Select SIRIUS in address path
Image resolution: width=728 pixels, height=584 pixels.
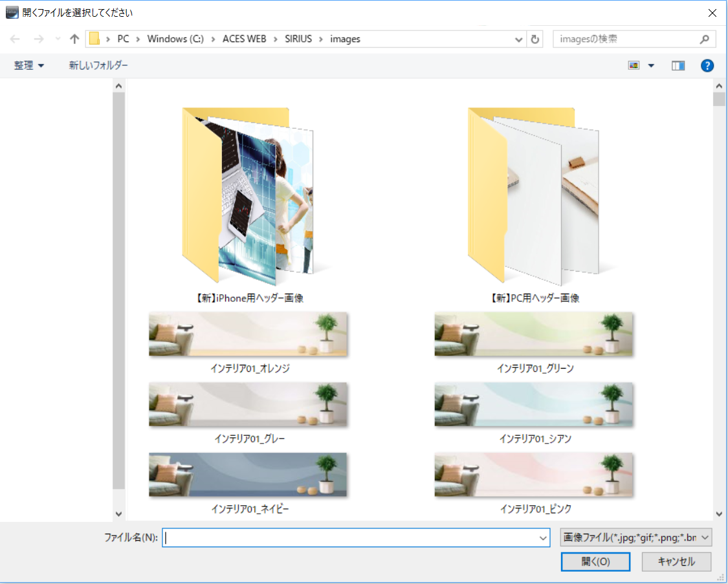298,39
